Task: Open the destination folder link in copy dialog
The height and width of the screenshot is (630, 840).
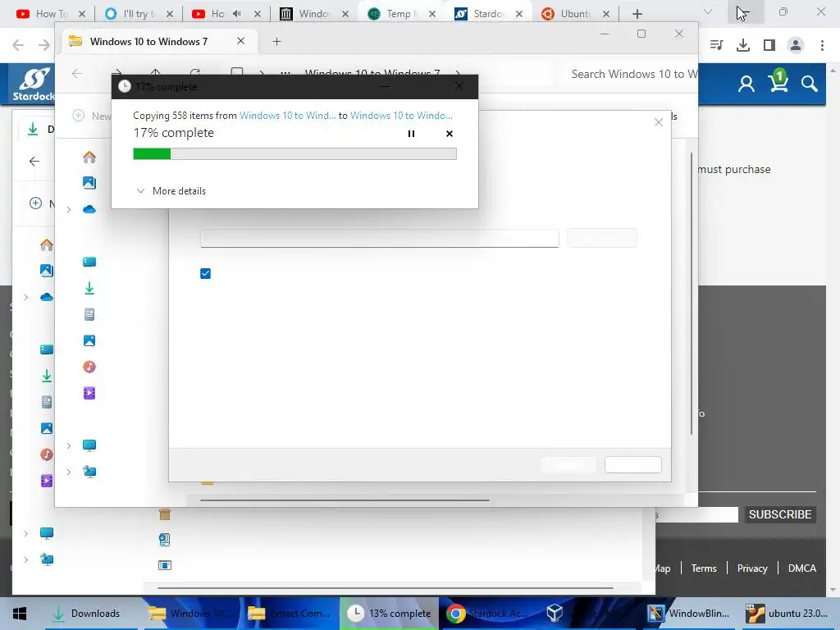Action: pyautogui.click(x=401, y=115)
